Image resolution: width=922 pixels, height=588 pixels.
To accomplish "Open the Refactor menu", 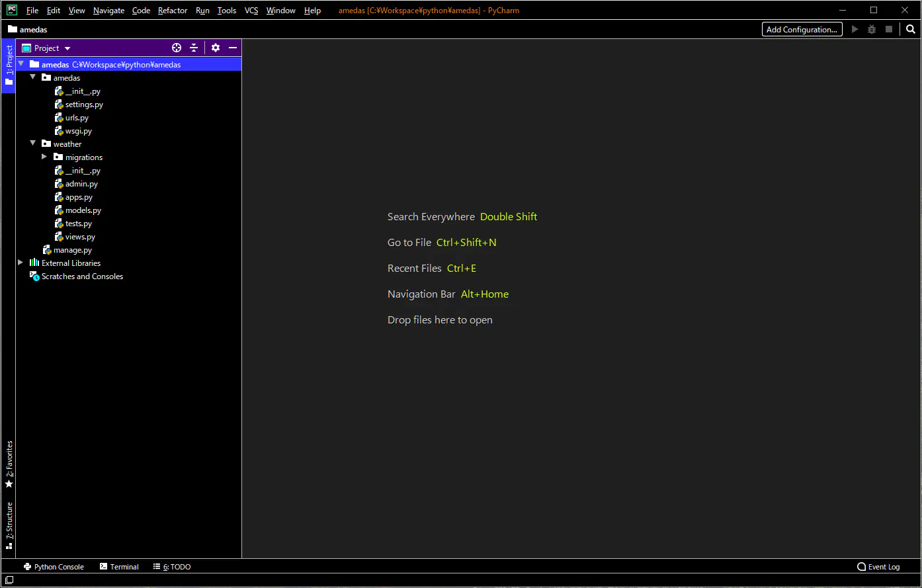I will point(173,11).
